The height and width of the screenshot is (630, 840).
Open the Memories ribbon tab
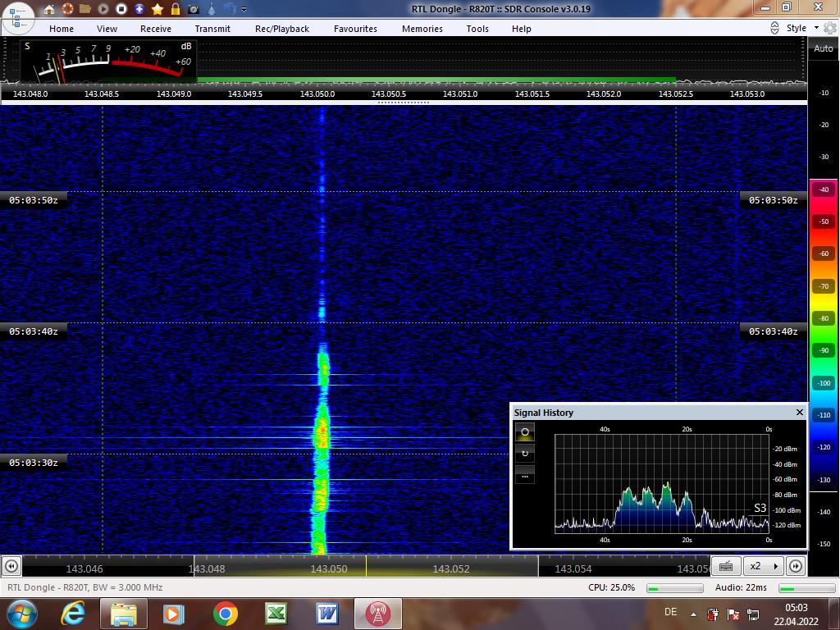click(422, 29)
